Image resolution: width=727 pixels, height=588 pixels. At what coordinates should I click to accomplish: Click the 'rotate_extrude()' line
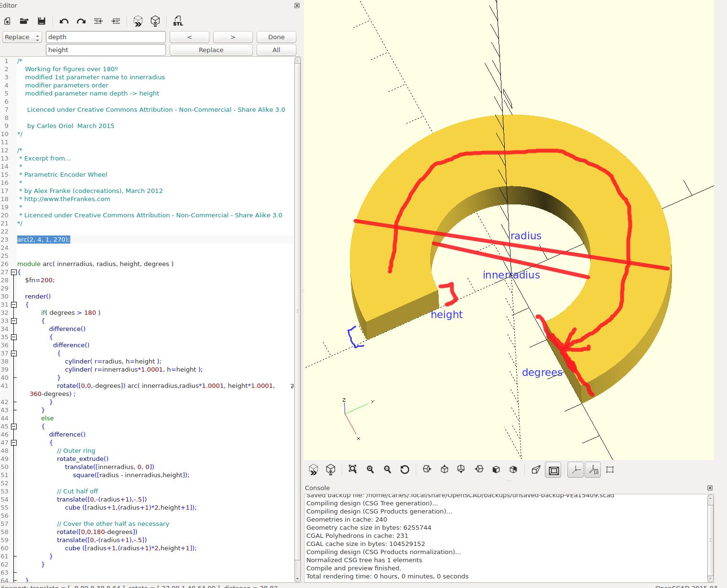[83, 459]
